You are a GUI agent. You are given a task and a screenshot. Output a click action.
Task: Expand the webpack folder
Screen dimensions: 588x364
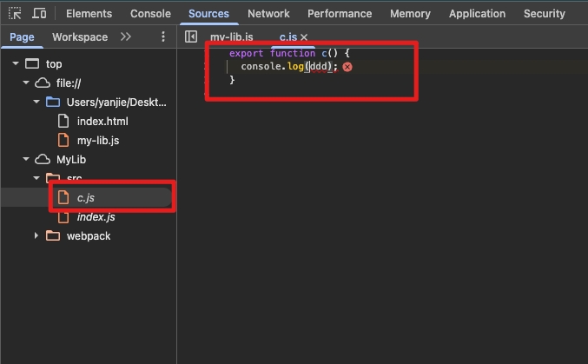36,236
